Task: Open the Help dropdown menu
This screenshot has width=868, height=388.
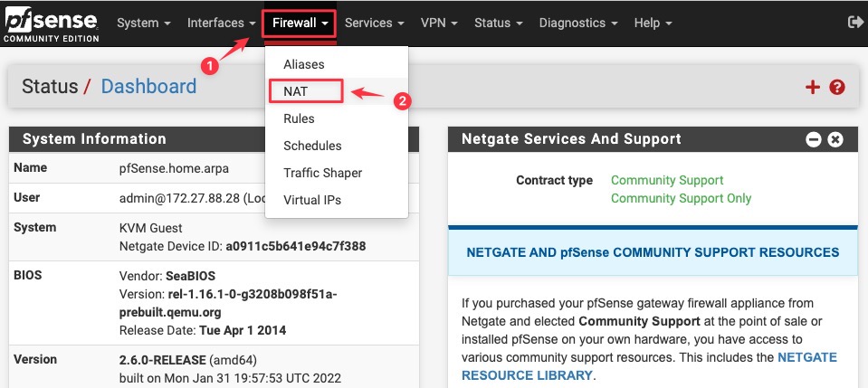Action: pos(653,23)
